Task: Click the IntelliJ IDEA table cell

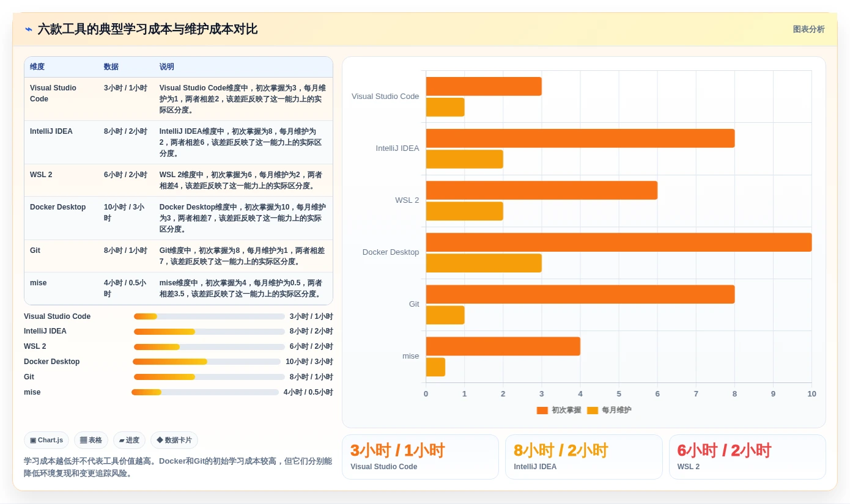Action: pos(61,142)
